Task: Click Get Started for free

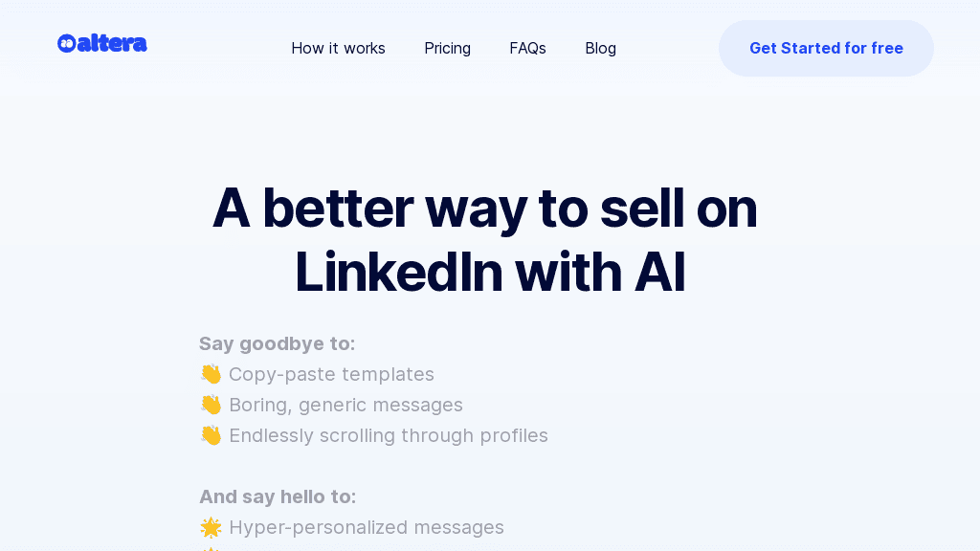Action: pos(826,48)
